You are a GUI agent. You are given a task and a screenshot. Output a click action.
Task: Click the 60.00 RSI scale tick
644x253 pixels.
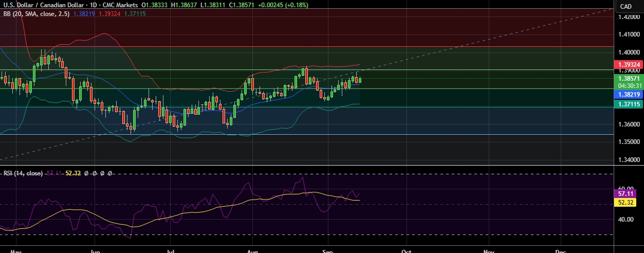625,189
